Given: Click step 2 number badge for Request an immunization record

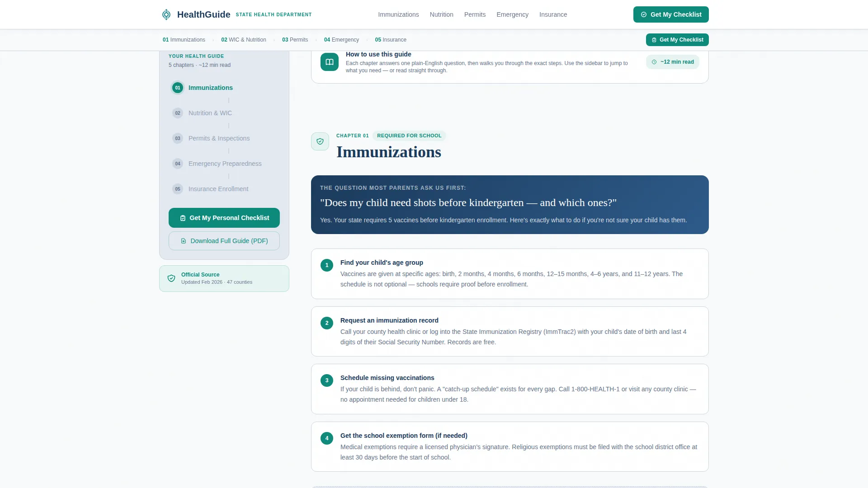Looking at the screenshot, I should click(x=327, y=323).
